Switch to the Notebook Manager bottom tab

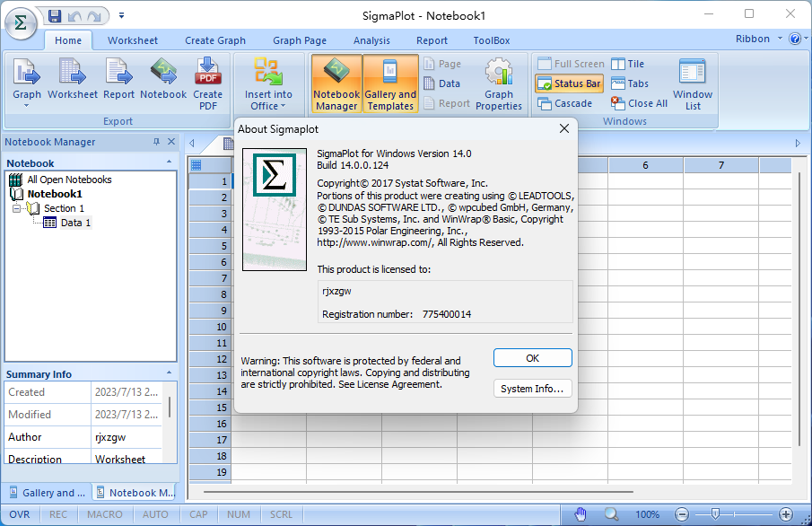(135, 493)
